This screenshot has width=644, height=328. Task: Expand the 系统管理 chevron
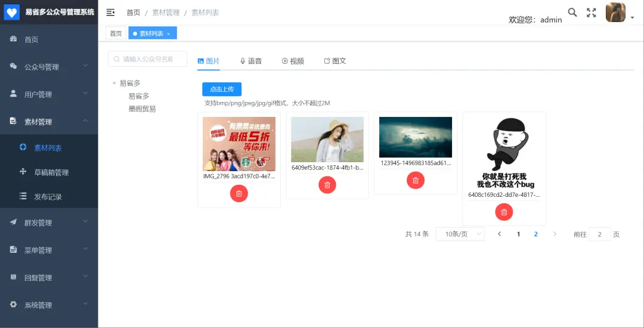(x=85, y=304)
